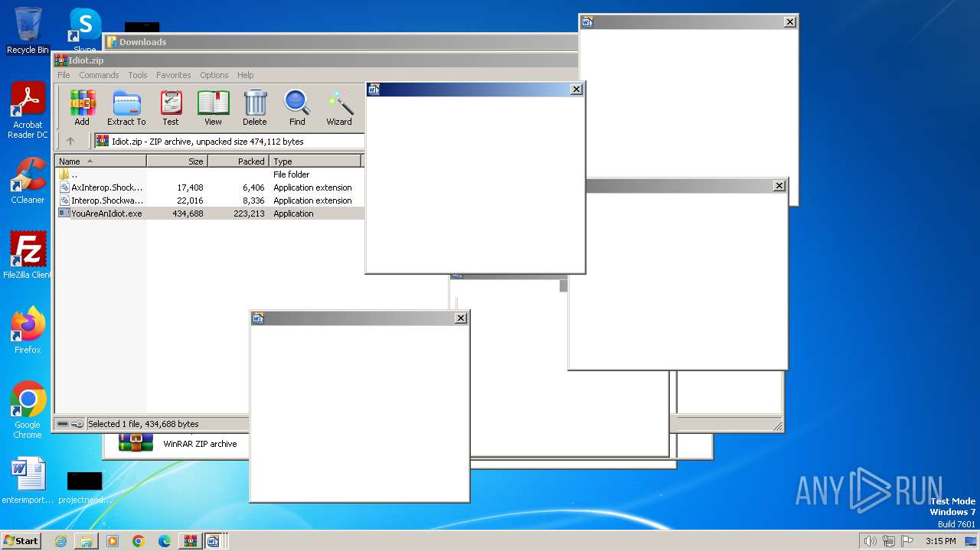Sort by the Type column header
Screen dimensions: 980x551
(315, 161)
